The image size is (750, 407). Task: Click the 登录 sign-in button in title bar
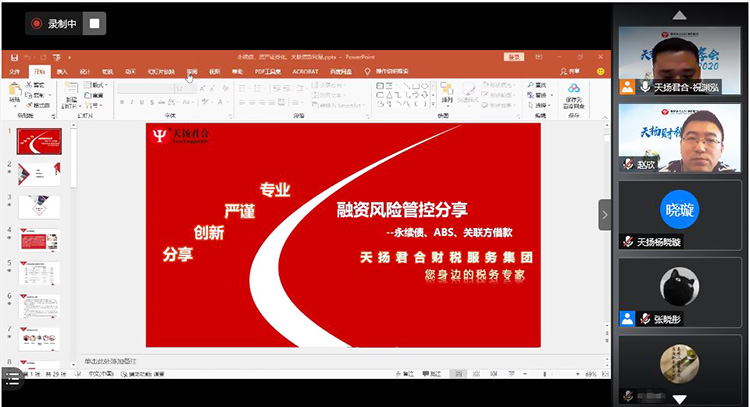click(x=513, y=58)
